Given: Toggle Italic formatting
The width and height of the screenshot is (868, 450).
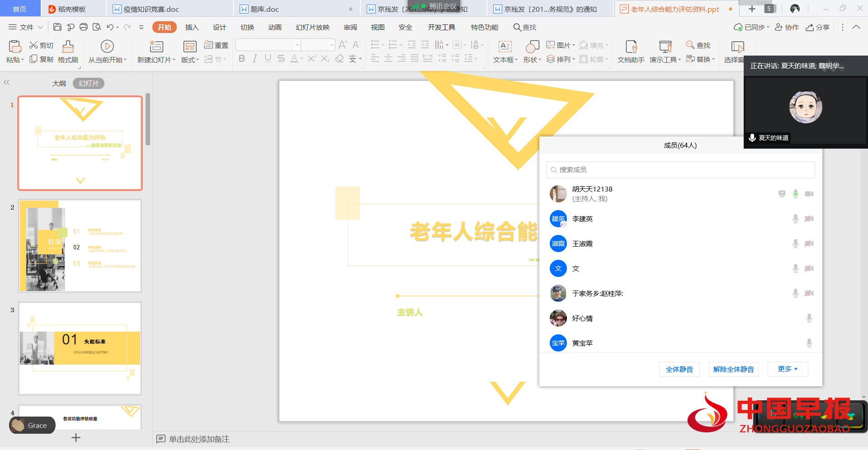Looking at the screenshot, I should click(255, 59).
